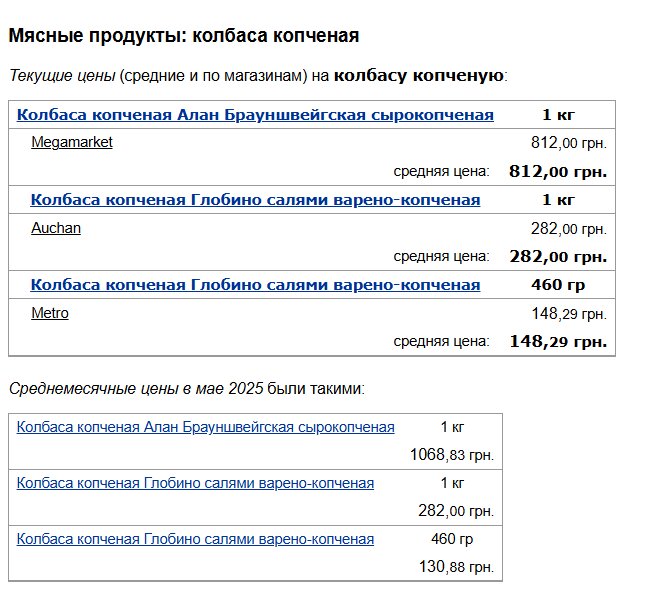The width and height of the screenshot is (663, 597).
Task: Open Глобино салями 1 кг link in current prices table
Action: (x=255, y=200)
